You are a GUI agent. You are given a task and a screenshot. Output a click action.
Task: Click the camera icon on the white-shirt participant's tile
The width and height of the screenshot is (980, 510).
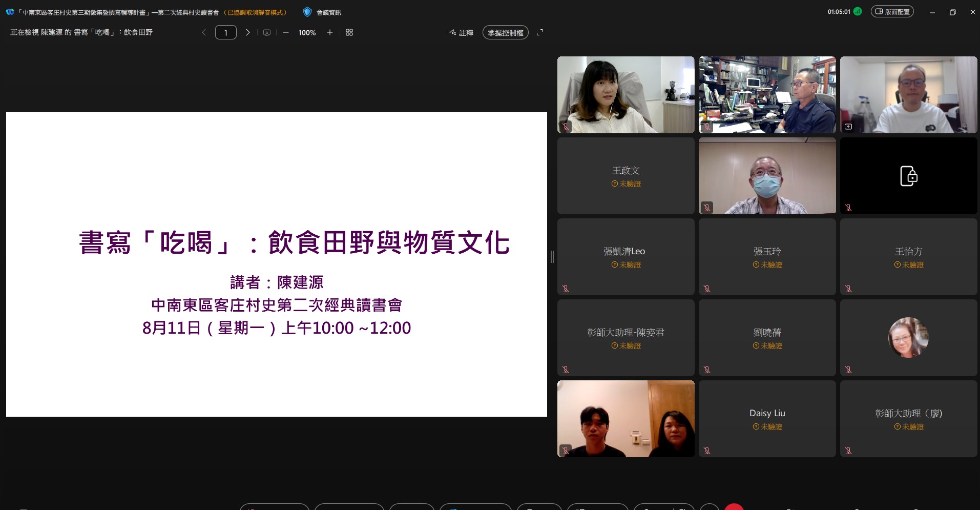pos(848,127)
